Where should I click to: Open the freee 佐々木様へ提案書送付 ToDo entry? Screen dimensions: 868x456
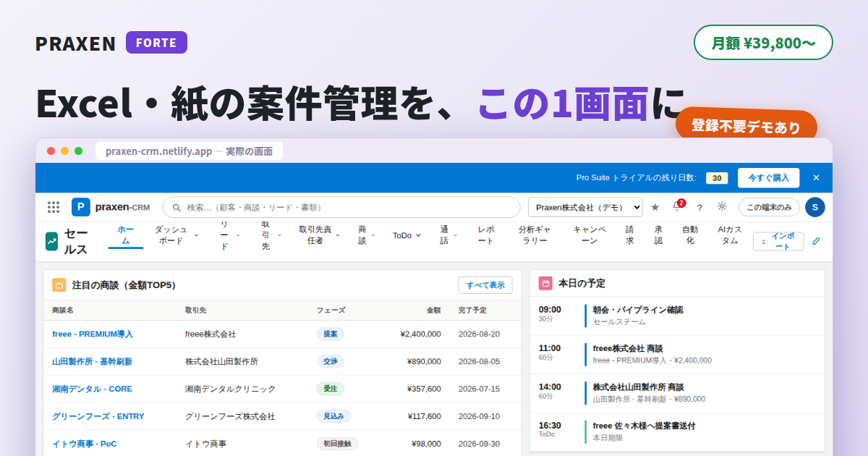677,431
